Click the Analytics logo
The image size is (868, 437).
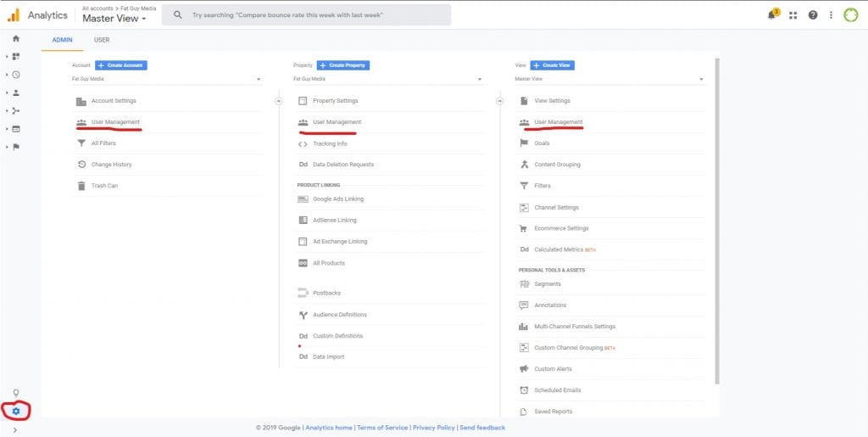tap(14, 15)
